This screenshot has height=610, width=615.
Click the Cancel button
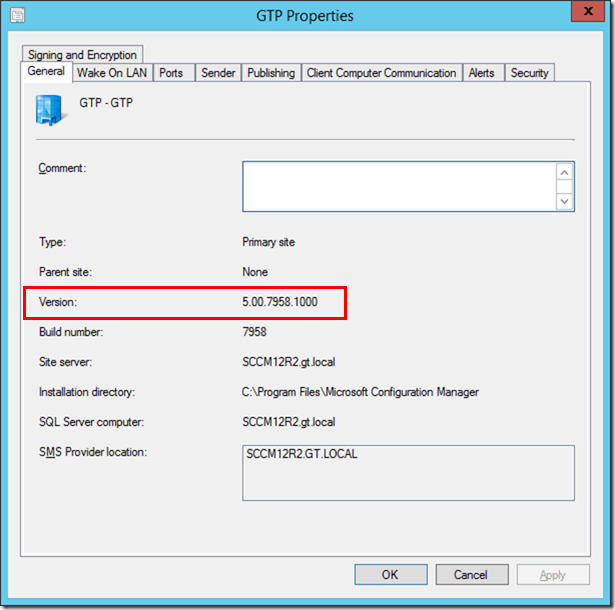click(x=470, y=575)
